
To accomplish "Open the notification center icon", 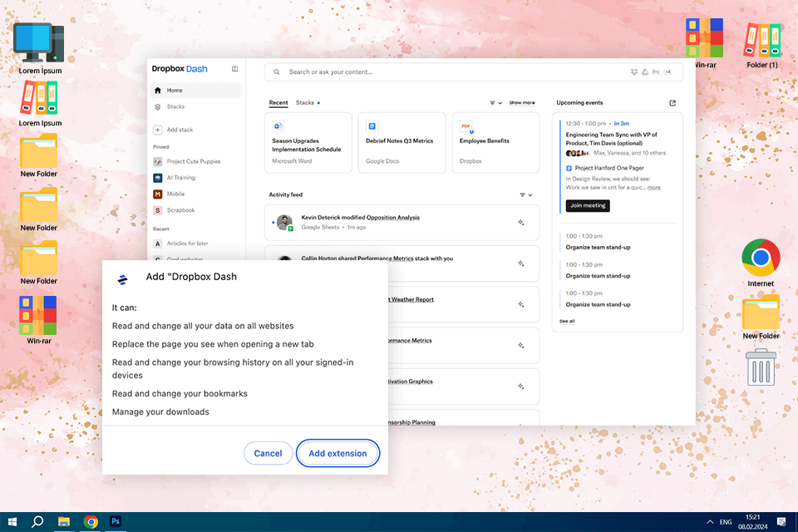I will [x=781, y=522].
